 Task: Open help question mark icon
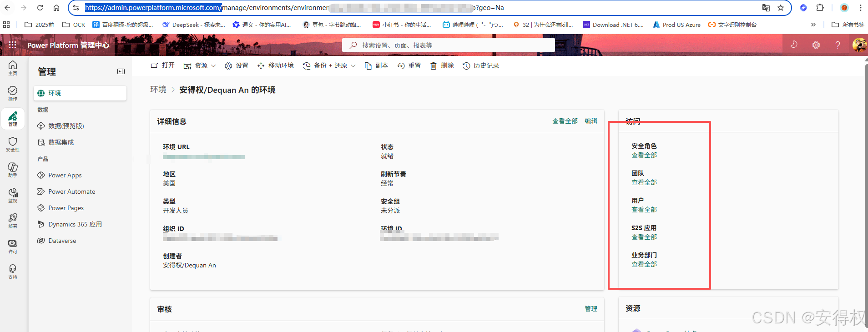pyautogui.click(x=838, y=45)
